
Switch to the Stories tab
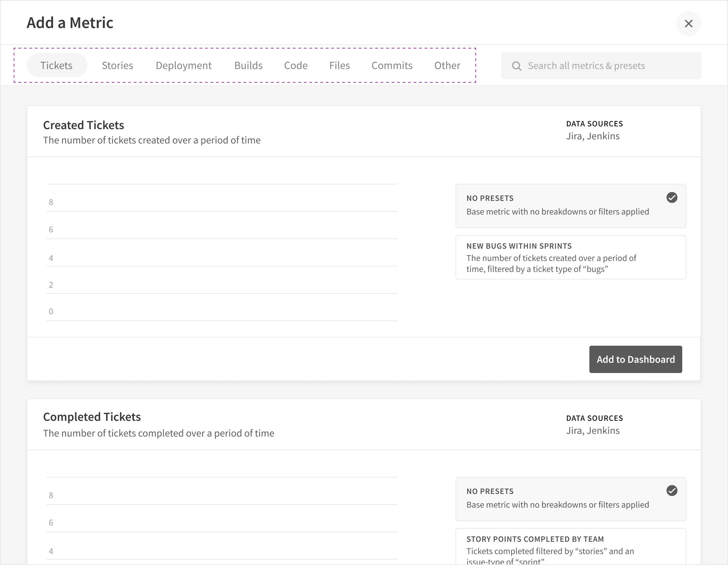pyautogui.click(x=117, y=65)
